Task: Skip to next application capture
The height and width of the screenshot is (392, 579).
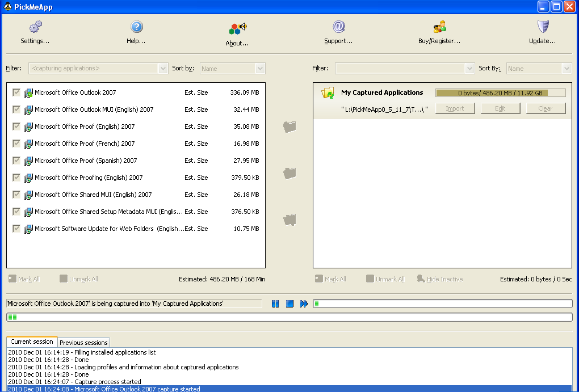Action: 304,304
